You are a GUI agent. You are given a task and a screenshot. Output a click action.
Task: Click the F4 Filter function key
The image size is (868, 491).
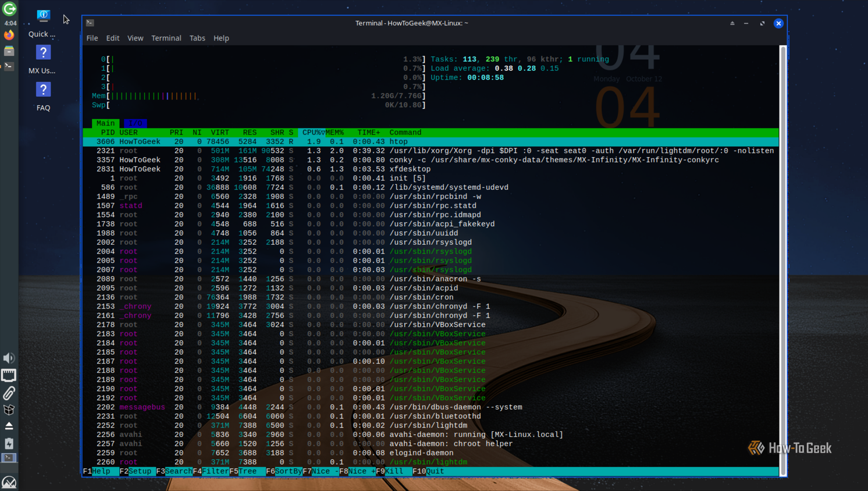(x=211, y=471)
